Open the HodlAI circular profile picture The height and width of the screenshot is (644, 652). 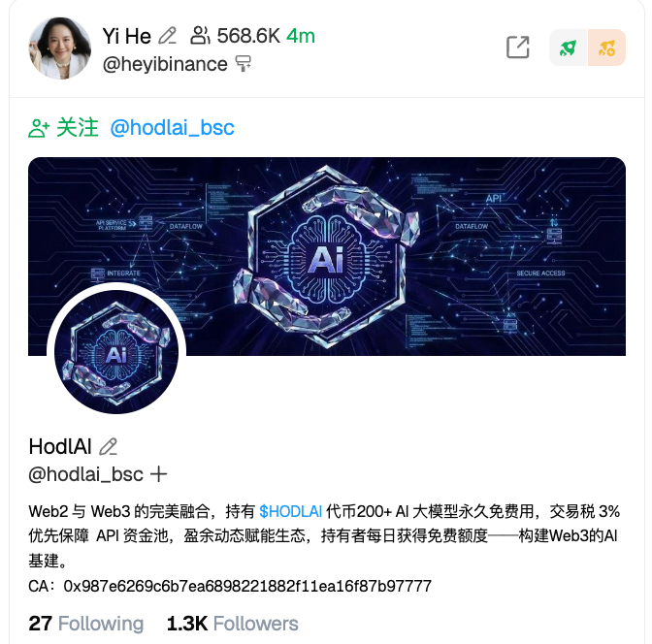point(116,352)
